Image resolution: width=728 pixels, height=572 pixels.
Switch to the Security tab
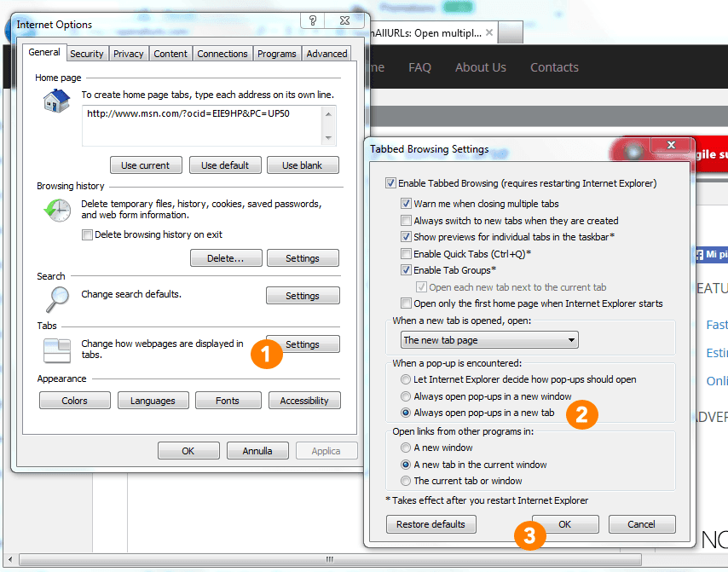pos(87,54)
